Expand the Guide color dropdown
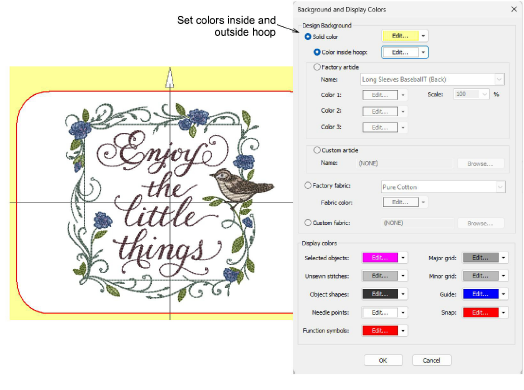 (x=504, y=294)
